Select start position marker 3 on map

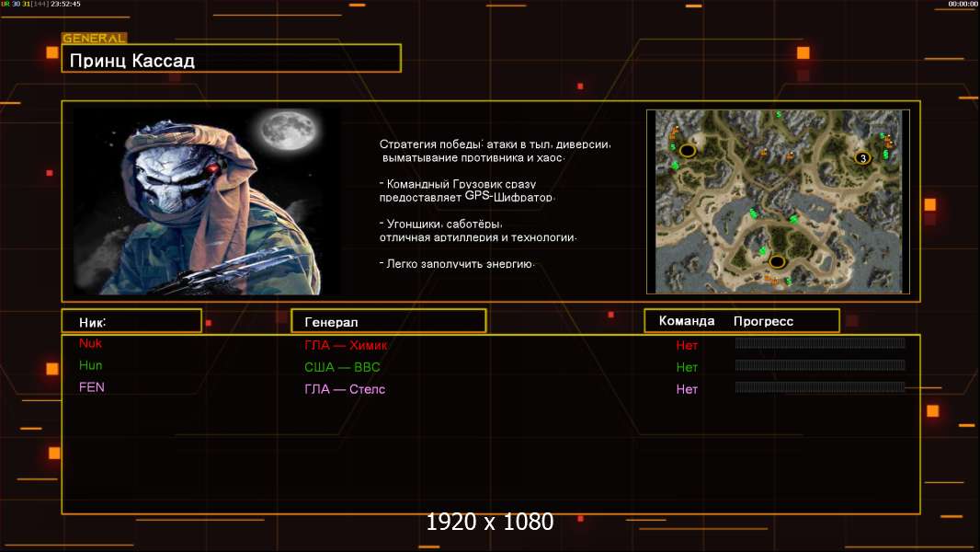863,158
